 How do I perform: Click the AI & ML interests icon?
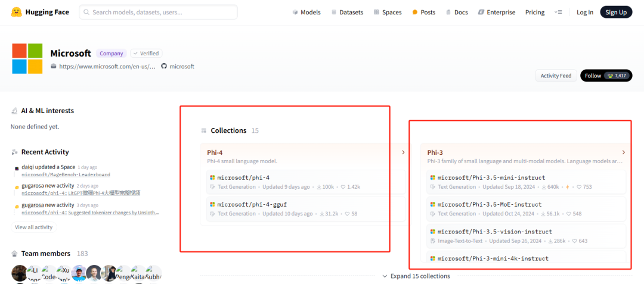tap(14, 111)
